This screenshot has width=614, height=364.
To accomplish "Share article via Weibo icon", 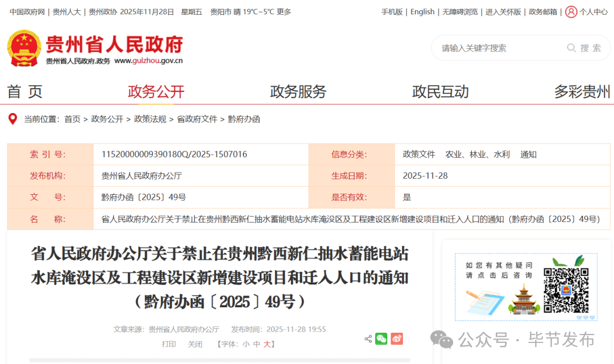I will pos(397,339).
